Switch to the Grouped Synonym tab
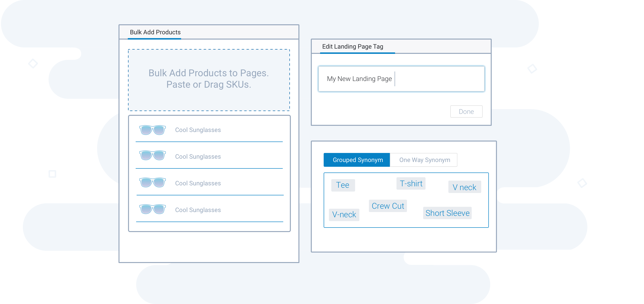 pos(357,160)
